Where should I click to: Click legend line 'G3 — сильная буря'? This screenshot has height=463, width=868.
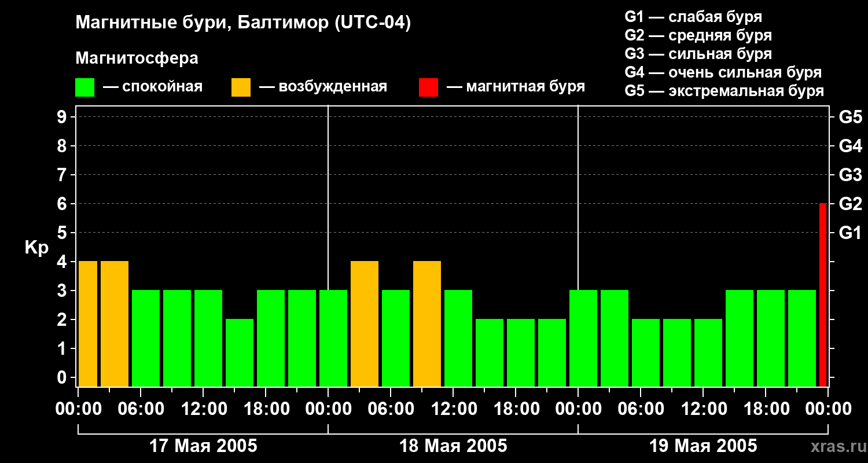click(698, 54)
